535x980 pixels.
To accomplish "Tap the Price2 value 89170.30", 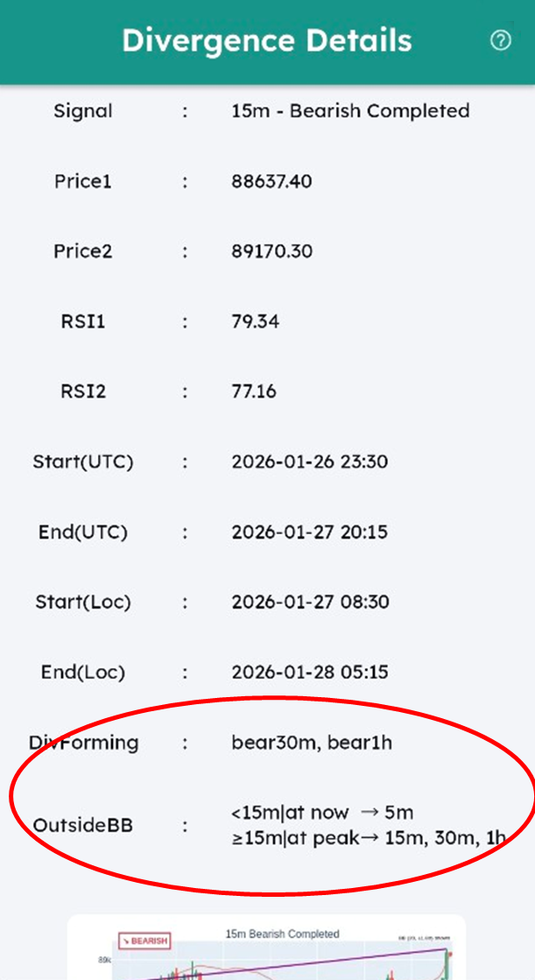I will coord(271,251).
